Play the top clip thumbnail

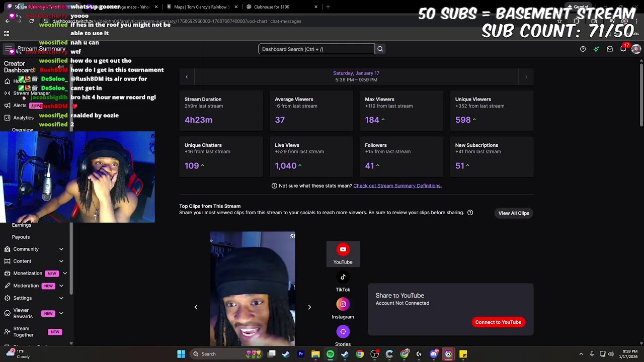253,289
